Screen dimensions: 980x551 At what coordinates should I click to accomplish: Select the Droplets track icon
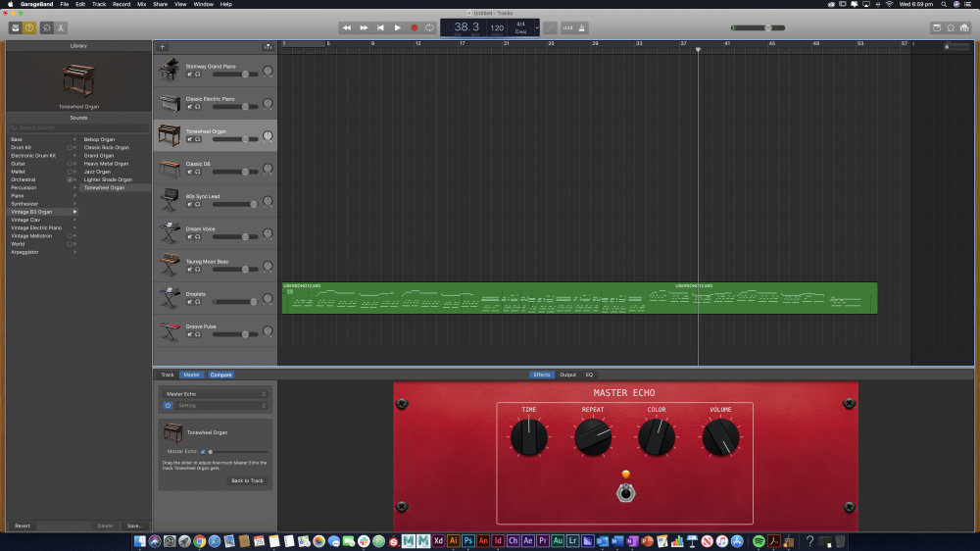[x=169, y=298]
